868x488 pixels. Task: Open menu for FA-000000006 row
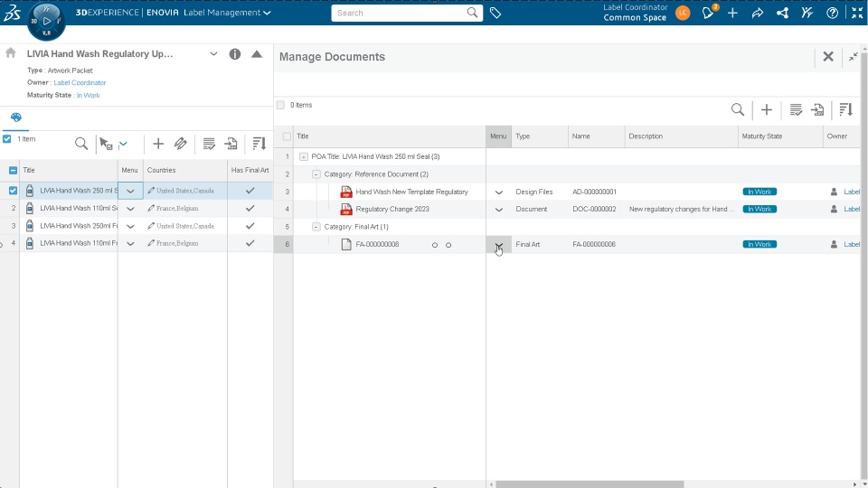(x=499, y=245)
